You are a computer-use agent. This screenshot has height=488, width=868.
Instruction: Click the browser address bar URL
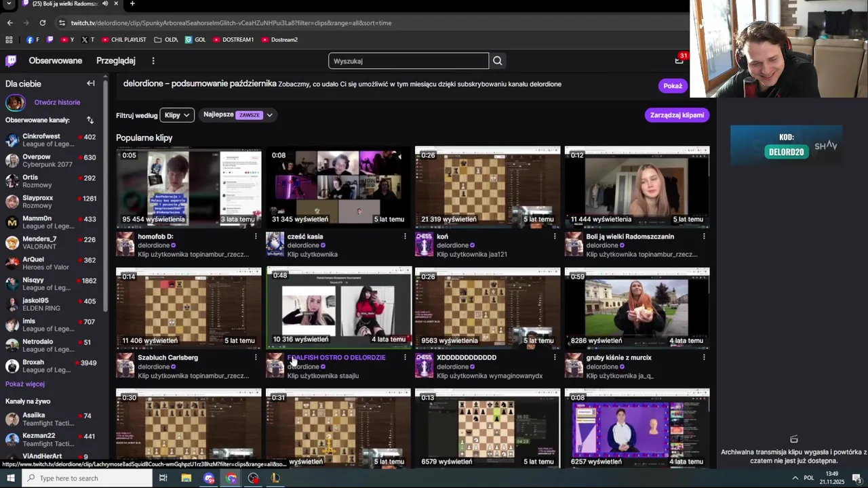coord(231,22)
